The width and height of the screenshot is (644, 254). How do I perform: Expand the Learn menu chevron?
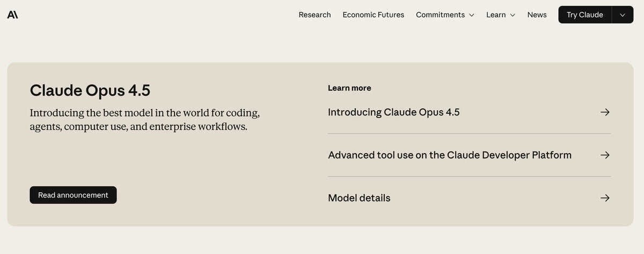[513, 15]
